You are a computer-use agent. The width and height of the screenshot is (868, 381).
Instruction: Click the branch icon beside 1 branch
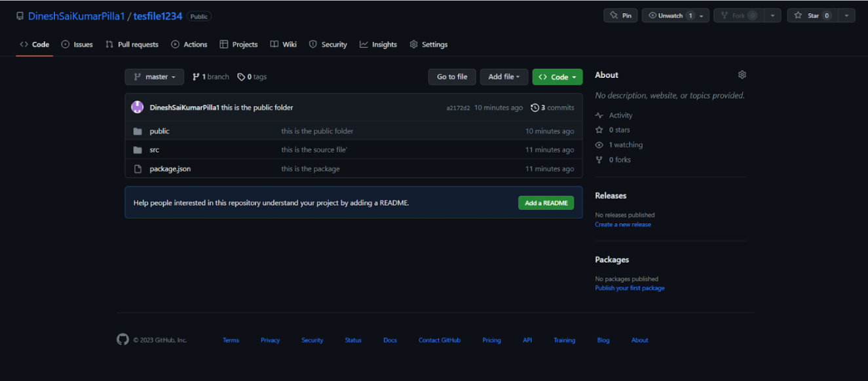click(196, 77)
